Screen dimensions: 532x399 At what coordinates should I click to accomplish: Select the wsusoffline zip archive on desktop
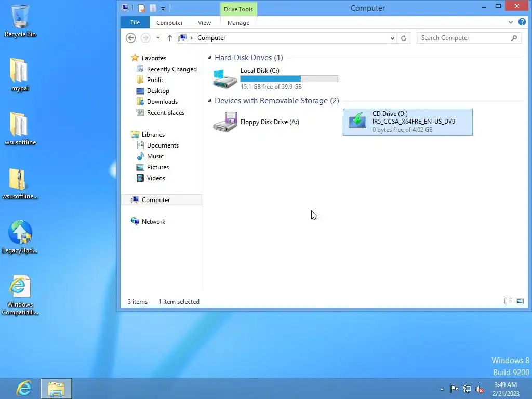click(x=20, y=183)
